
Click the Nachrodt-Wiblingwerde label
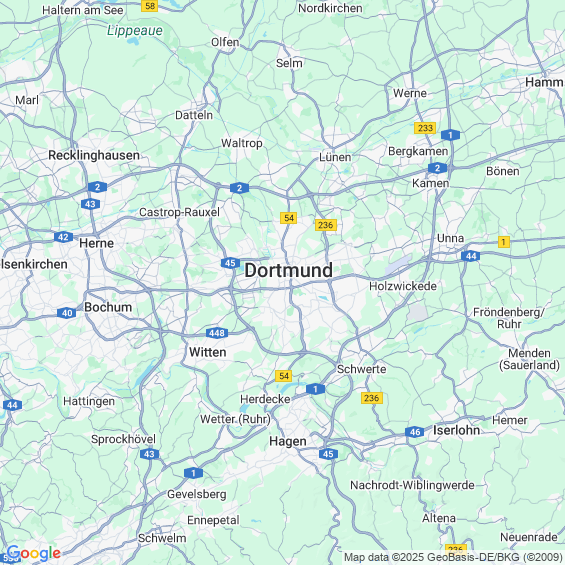412,485
